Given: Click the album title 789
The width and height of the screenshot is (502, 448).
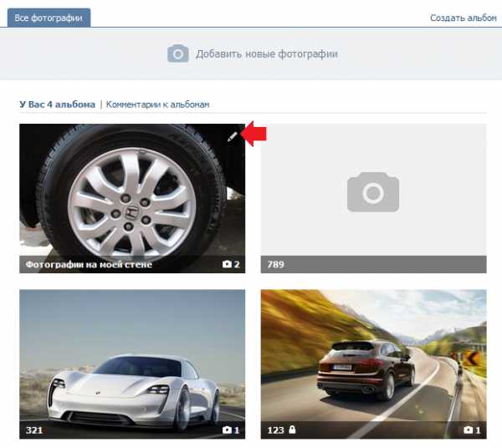Looking at the screenshot, I should (275, 264).
